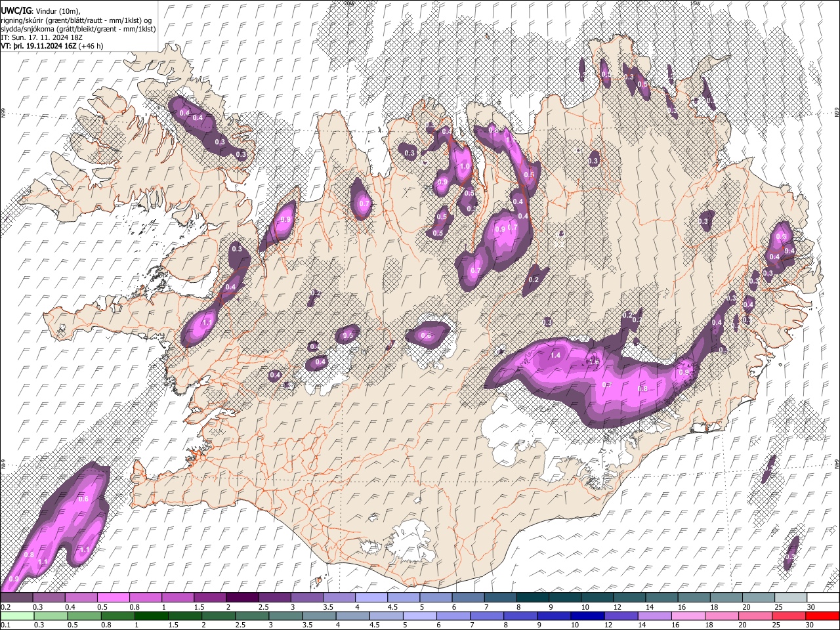
Task: Click the 25 label under the snow scale
Action: pyautogui.click(x=779, y=607)
